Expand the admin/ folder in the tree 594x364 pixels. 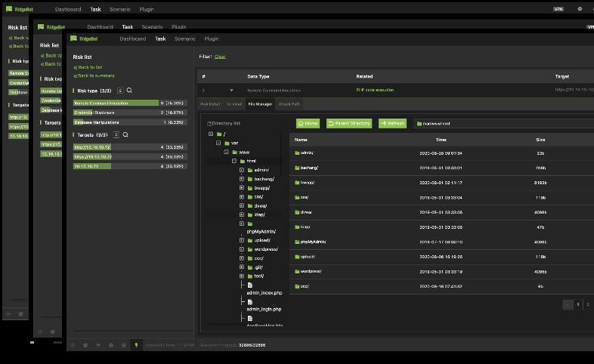[x=242, y=170]
